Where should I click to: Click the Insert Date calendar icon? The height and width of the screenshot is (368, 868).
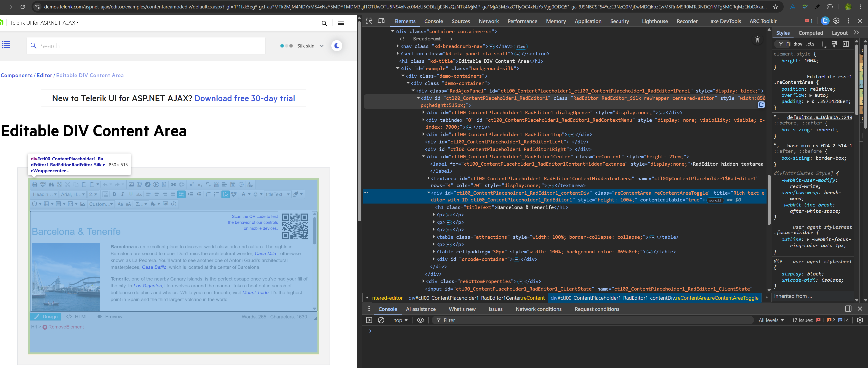pyautogui.click(x=233, y=185)
